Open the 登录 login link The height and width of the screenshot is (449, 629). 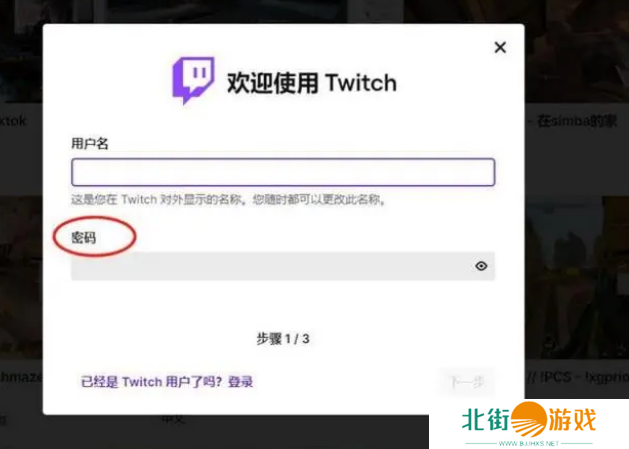pyautogui.click(x=240, y=382)
